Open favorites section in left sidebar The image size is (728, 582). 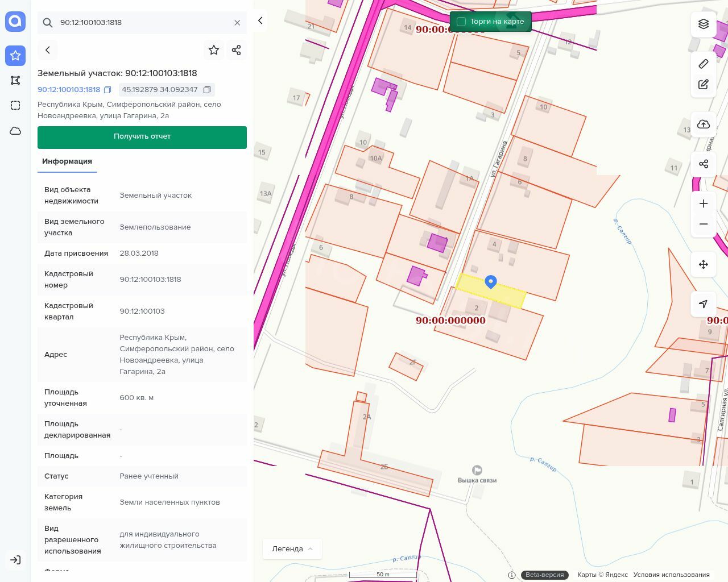15,56
